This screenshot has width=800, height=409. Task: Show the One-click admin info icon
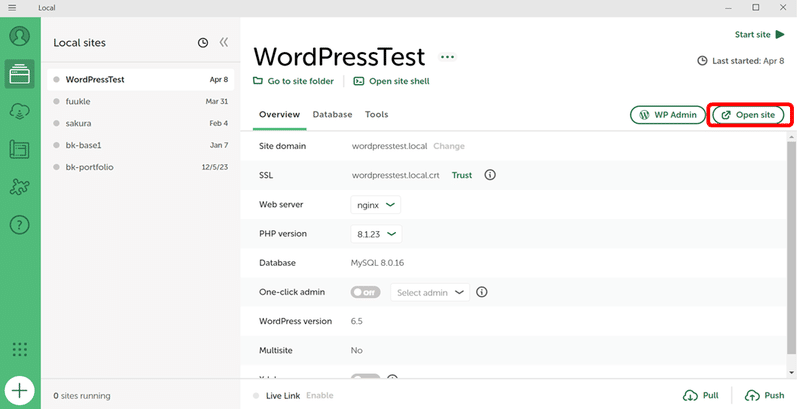pyautogui.click(x=482, y=292)
